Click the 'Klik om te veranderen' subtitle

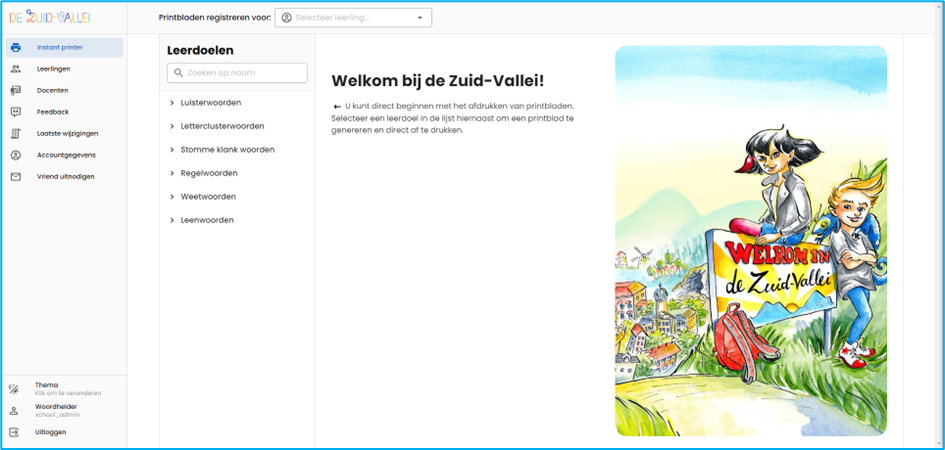point(68,393)
